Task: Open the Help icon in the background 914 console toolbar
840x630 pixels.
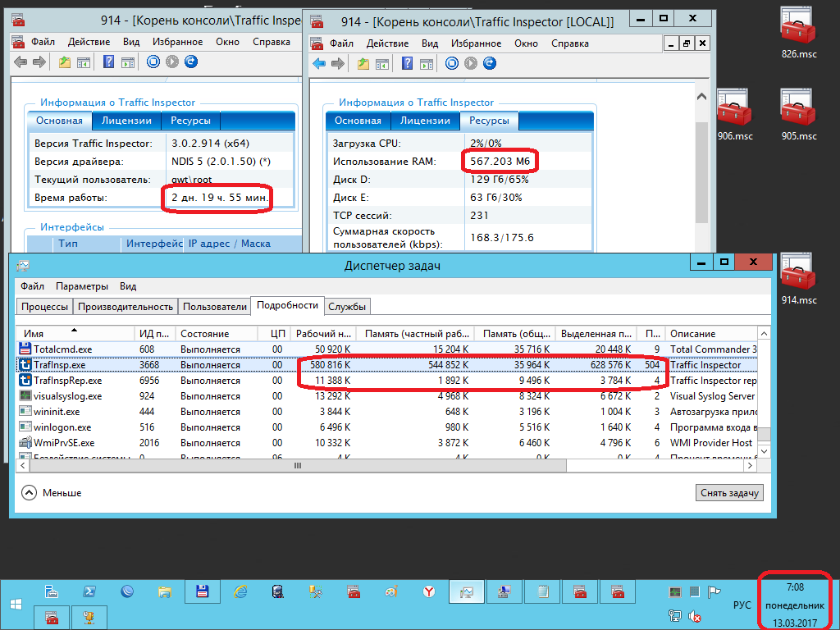Action: click(109, 62)
